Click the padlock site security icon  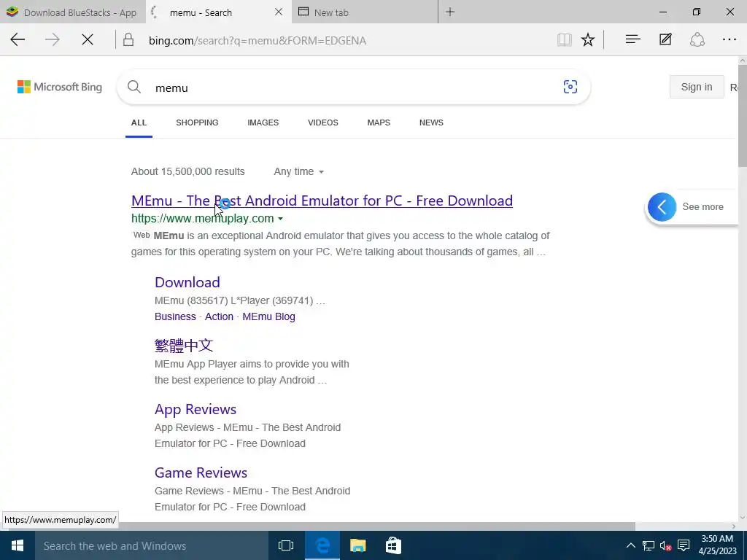coord(128,40)
